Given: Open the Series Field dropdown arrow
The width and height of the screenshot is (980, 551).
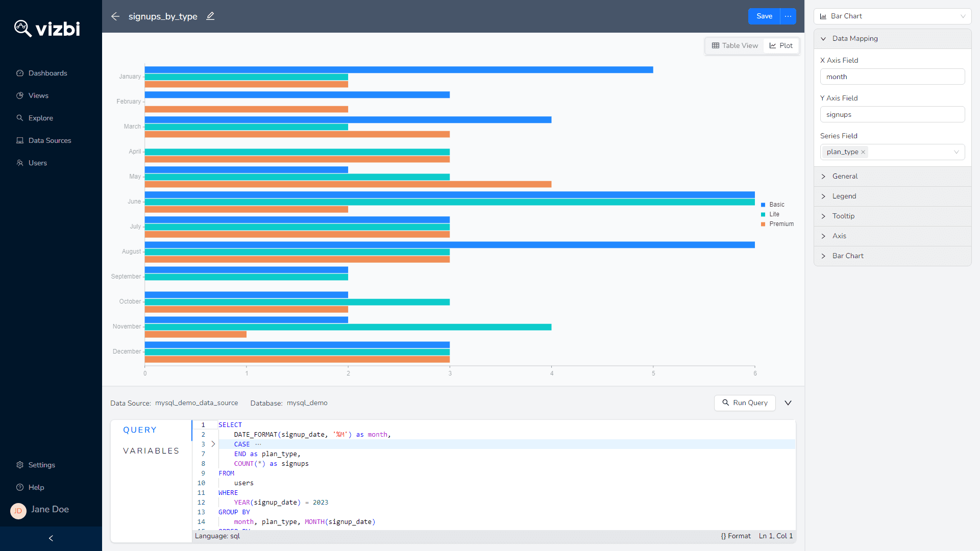Looking at the screenshot, I should pos(956,152).
